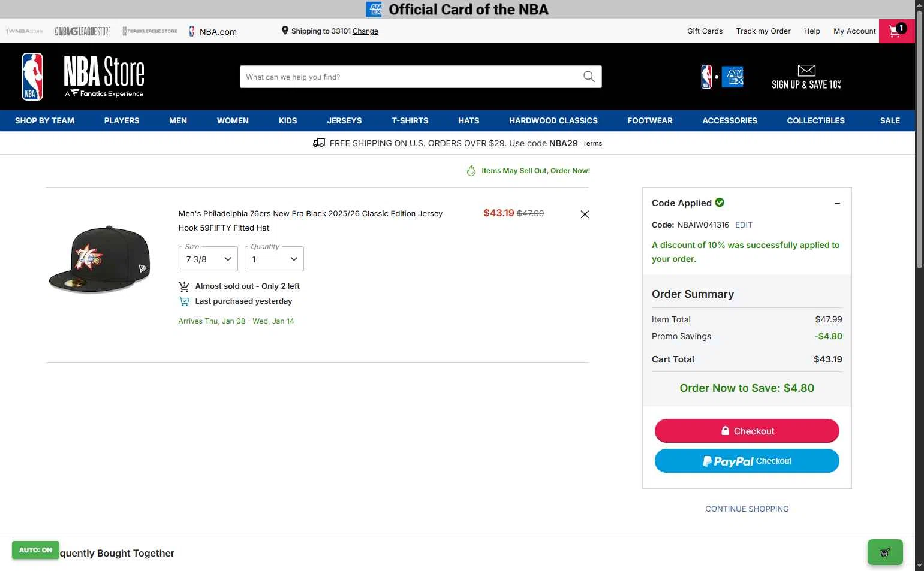Click the almost sold out cart icon

184,286
